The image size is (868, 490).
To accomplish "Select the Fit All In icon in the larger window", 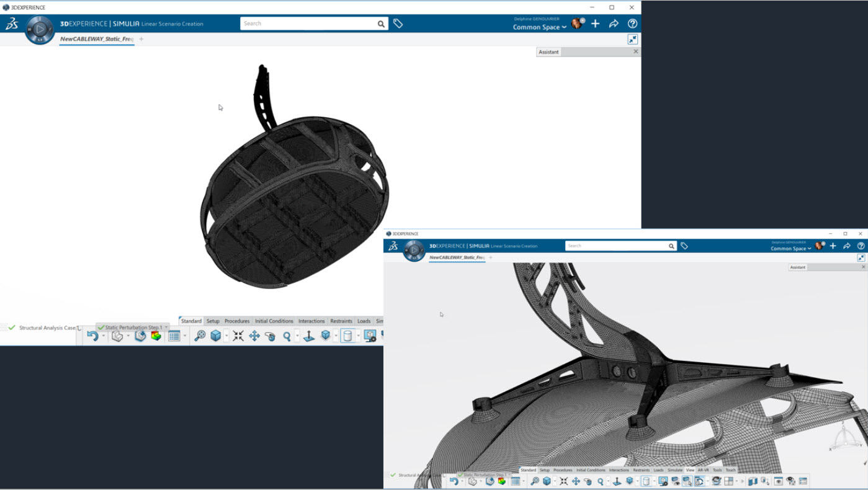I will click(238, 336).
